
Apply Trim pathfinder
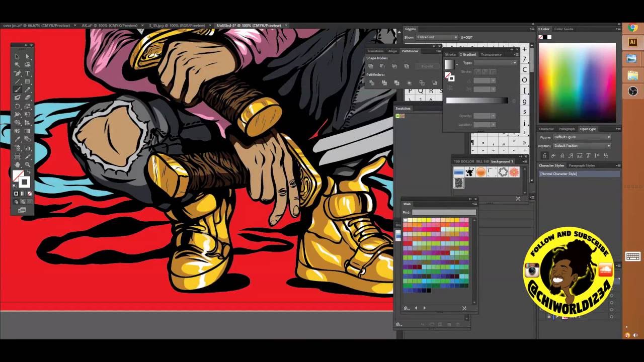pyautogui.click(x=384, y=83)
